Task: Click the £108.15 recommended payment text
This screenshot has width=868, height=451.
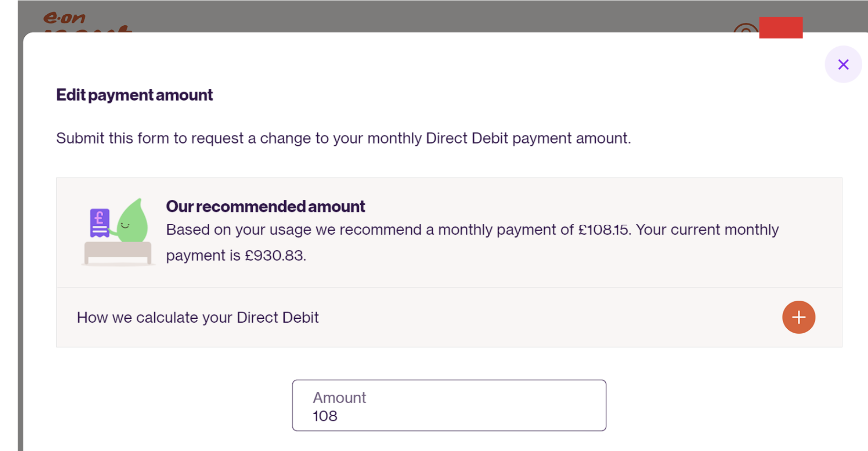Action: point(604,230)
